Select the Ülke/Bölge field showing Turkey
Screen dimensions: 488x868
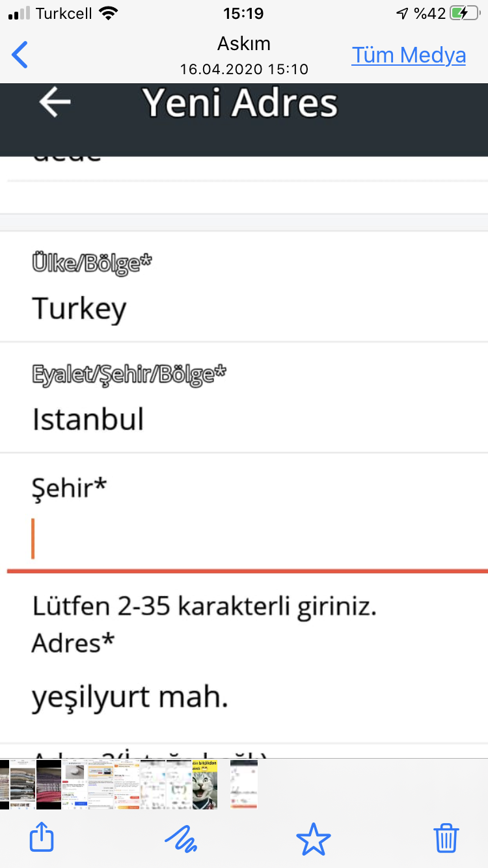[244, 286]
